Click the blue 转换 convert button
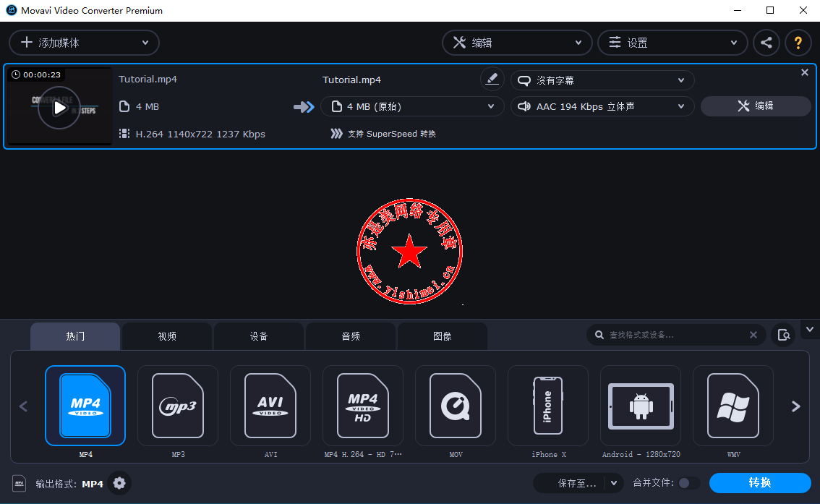 760,483
